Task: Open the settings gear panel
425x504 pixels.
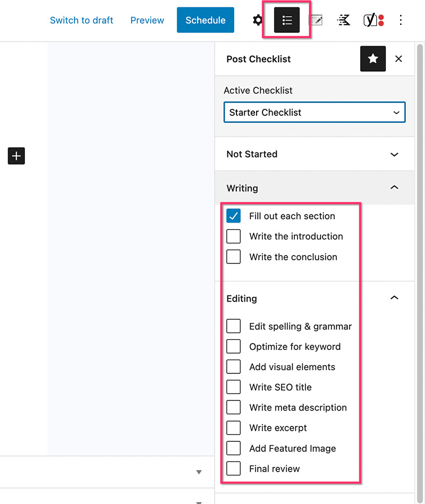Action: point(257,20)
